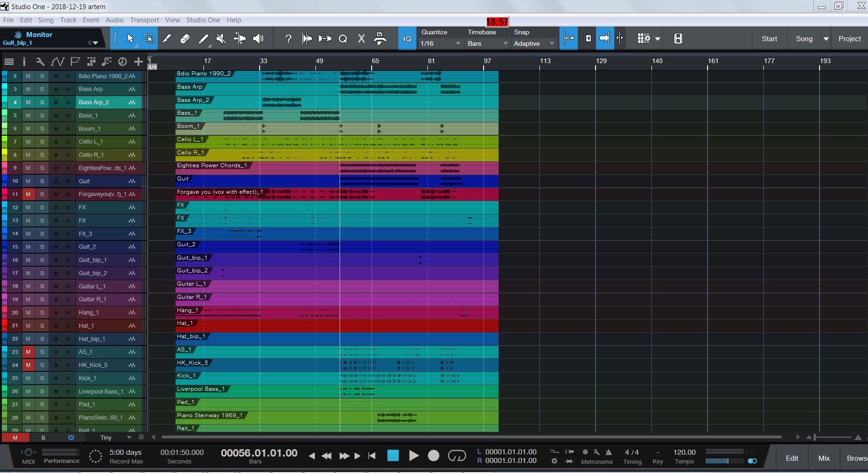
Task: Click the clock icon above track list
Action: point(122,62)
